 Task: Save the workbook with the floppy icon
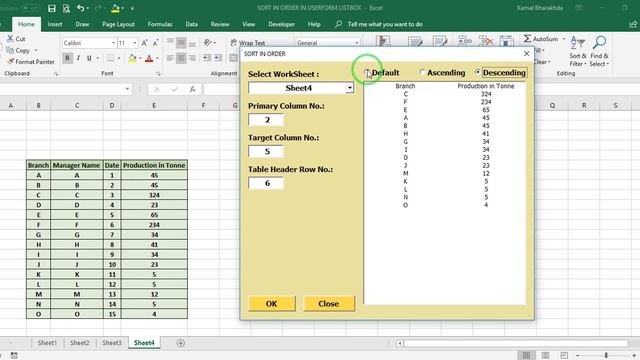pos(52,8)
